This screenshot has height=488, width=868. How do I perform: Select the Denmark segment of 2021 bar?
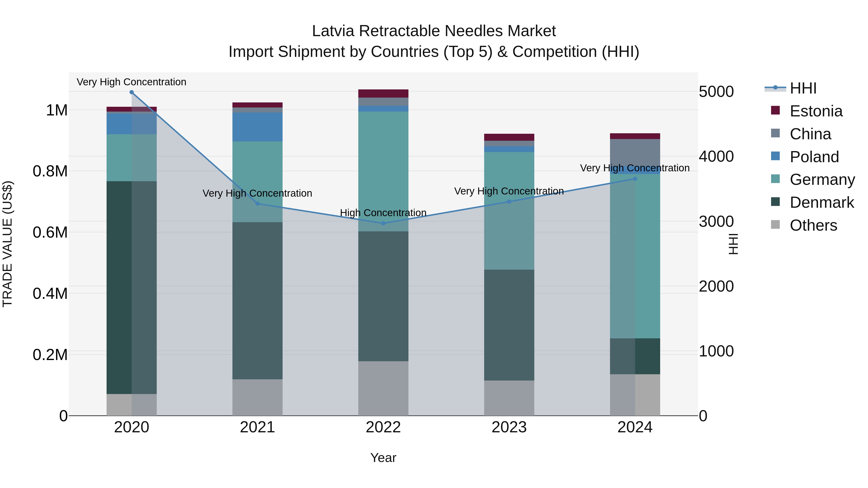258,301
